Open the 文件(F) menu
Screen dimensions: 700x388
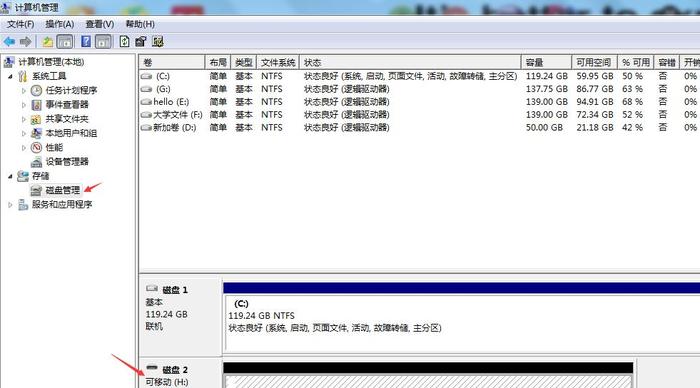tap(20, 24)
